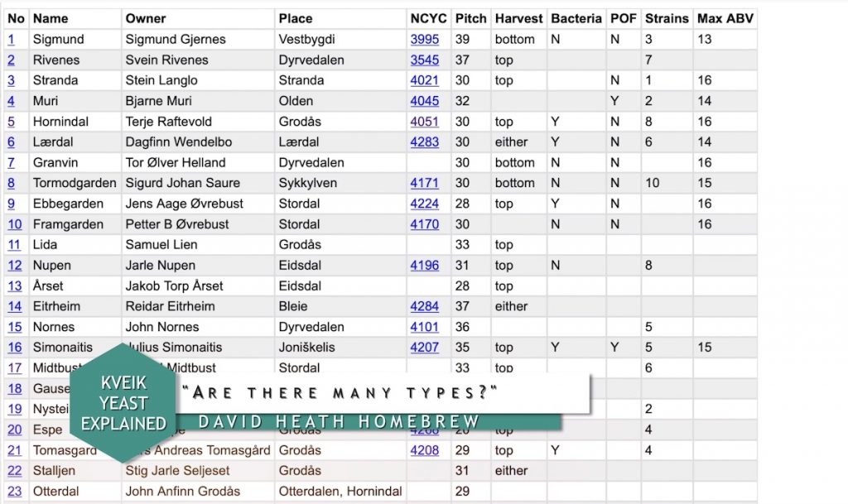Click the Max ABV column header
The image size is (848, 504).
pos(725,18)
